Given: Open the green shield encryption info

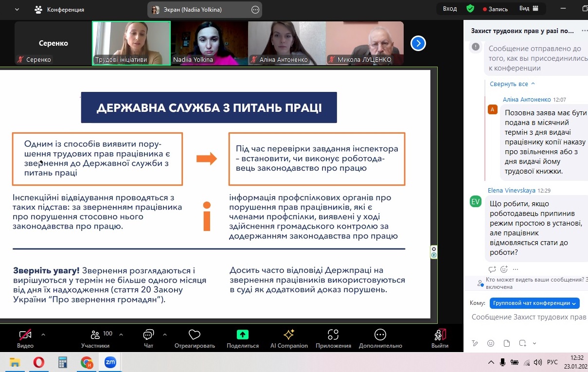Looking at the screenshot, I should 470,9.
